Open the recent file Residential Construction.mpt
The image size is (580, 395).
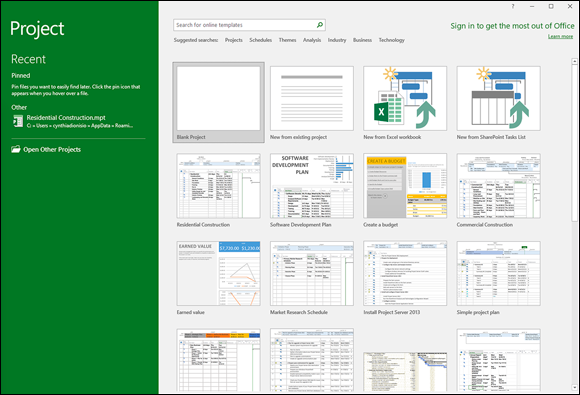[78, 121]
